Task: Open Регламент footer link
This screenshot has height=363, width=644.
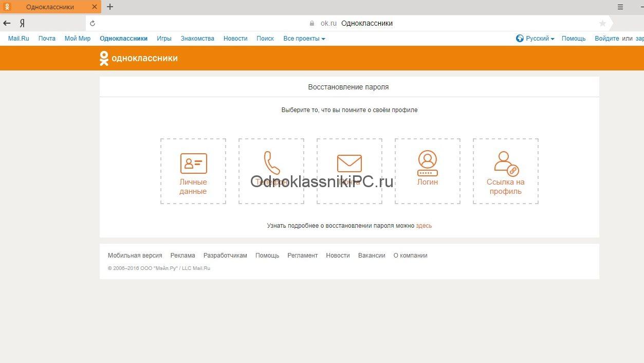Action: (303, 256)
